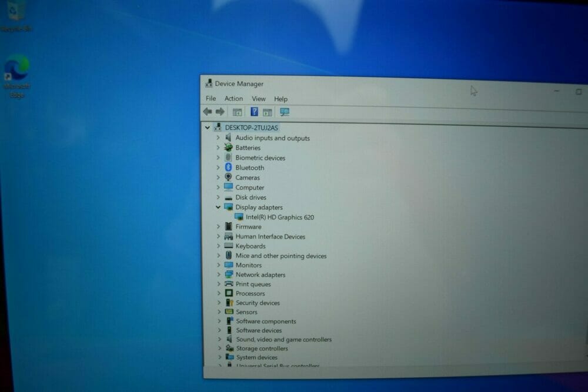The image size is (588, 392).
Task: Select the Human Interface Devices label
Action: [270, 236]
